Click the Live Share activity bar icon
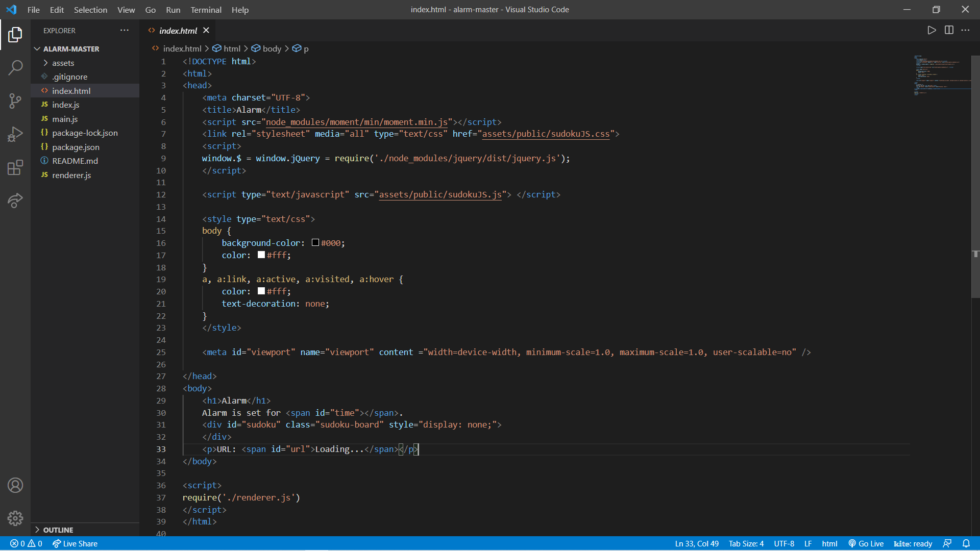Screen dimensions: 980x551 pos(15,201)
